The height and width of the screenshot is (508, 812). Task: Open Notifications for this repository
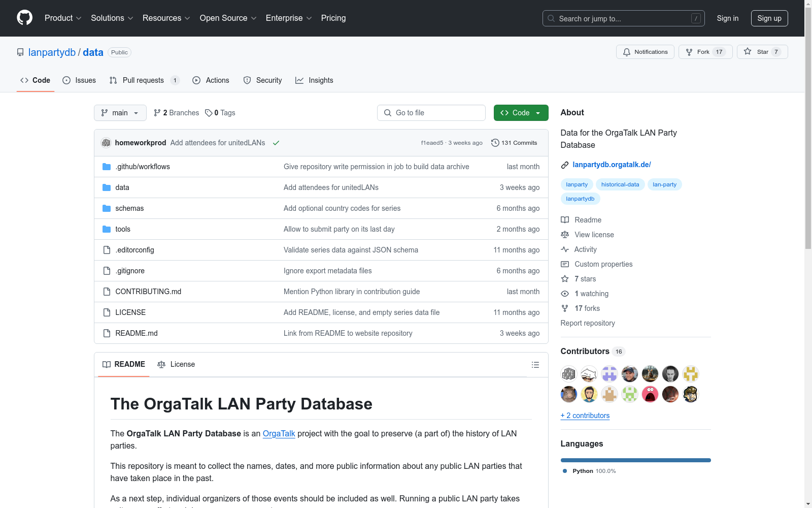point(645,52)
